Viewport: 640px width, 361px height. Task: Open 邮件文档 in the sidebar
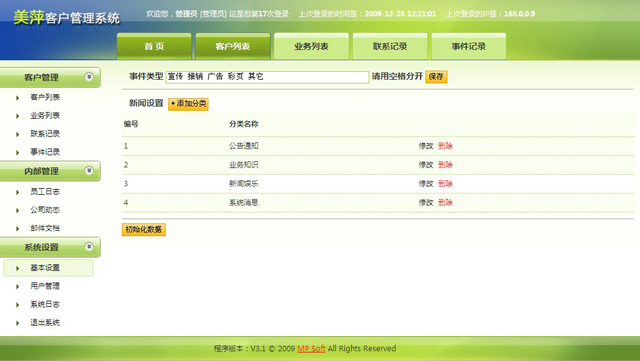45,228
